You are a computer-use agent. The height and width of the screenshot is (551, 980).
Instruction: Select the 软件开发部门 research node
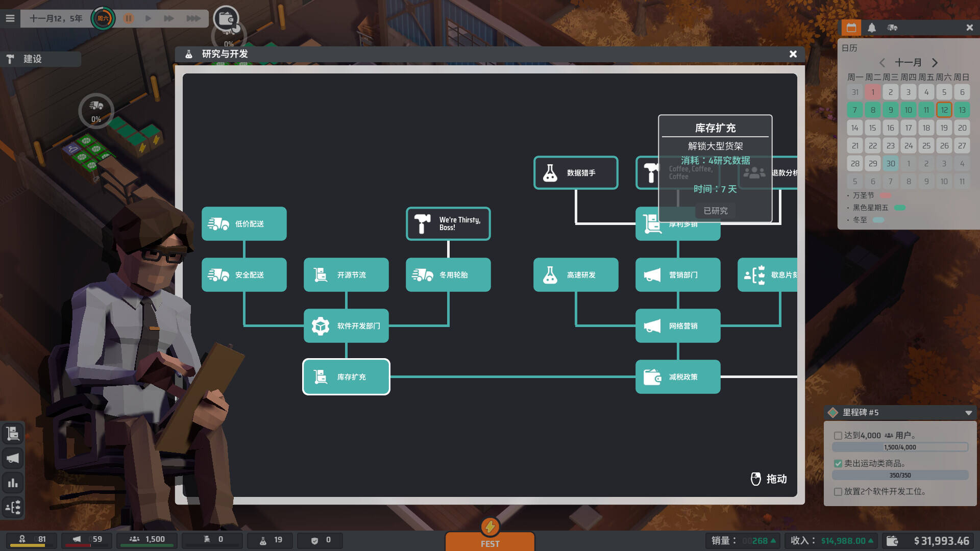[346, 326]
